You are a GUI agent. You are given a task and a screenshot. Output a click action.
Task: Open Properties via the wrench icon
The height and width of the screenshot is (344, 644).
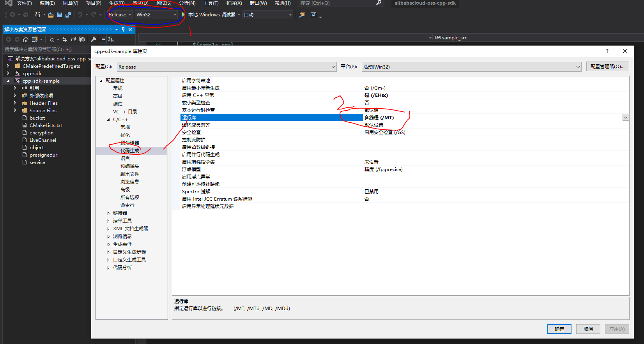[94, 39]
